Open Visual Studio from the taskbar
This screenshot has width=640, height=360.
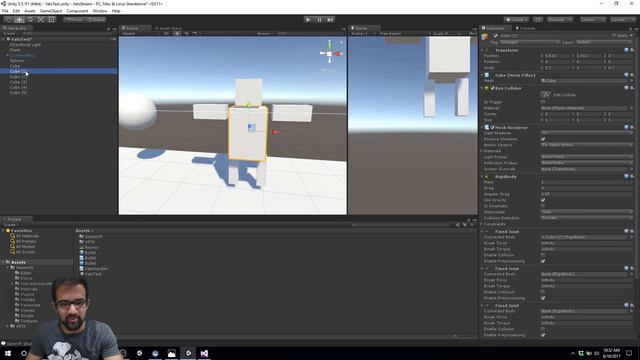204,353
